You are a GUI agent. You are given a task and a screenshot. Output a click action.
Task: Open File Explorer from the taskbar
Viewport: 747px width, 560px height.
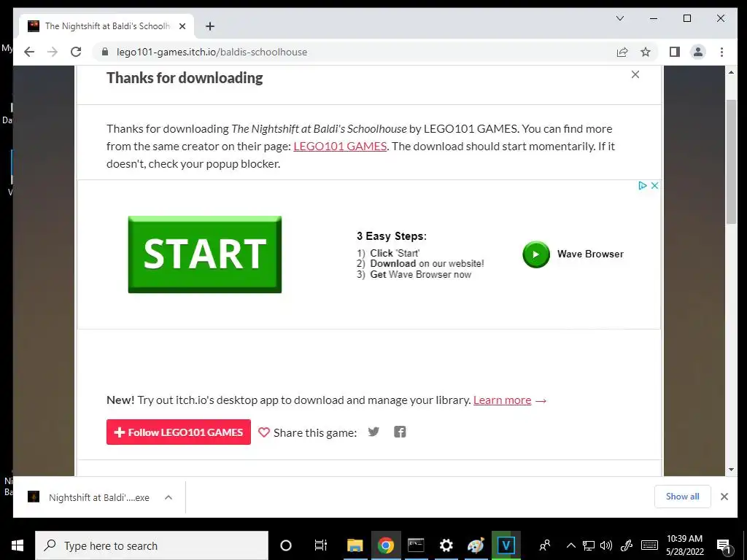[x=355, y=545]
